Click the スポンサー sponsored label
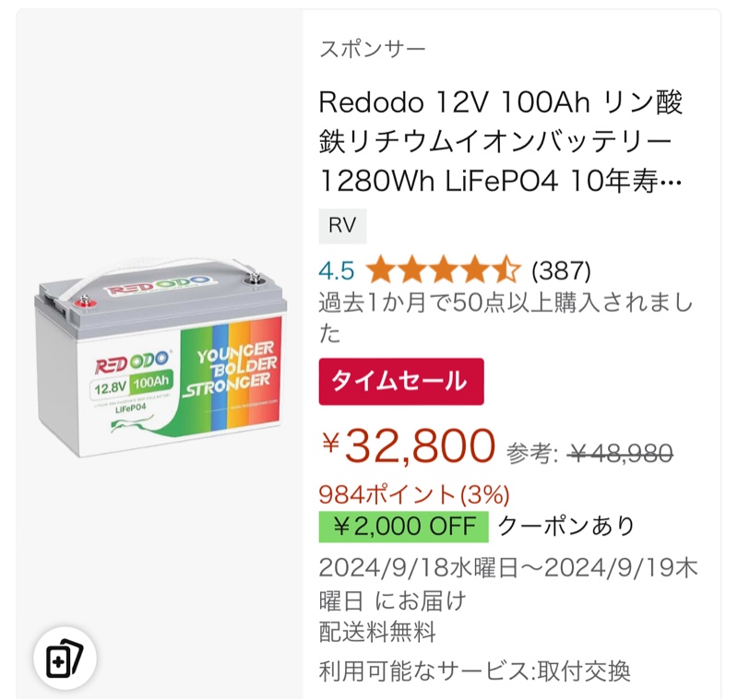Viewport: 738px width, 700px height. coord(373,49)
